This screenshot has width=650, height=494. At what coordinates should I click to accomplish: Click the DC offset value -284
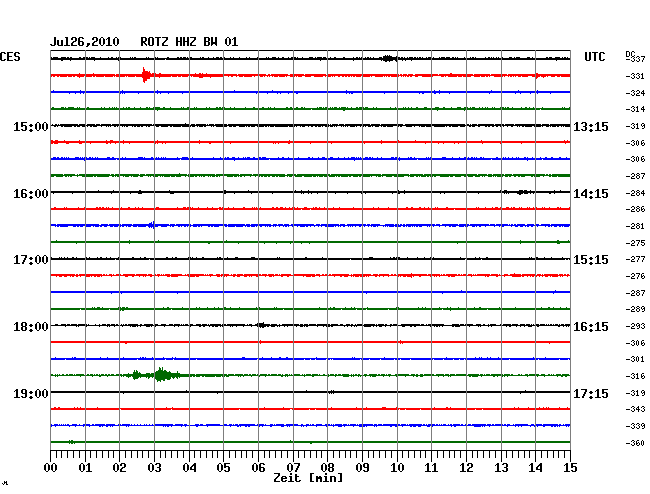(x=635, y=193)
